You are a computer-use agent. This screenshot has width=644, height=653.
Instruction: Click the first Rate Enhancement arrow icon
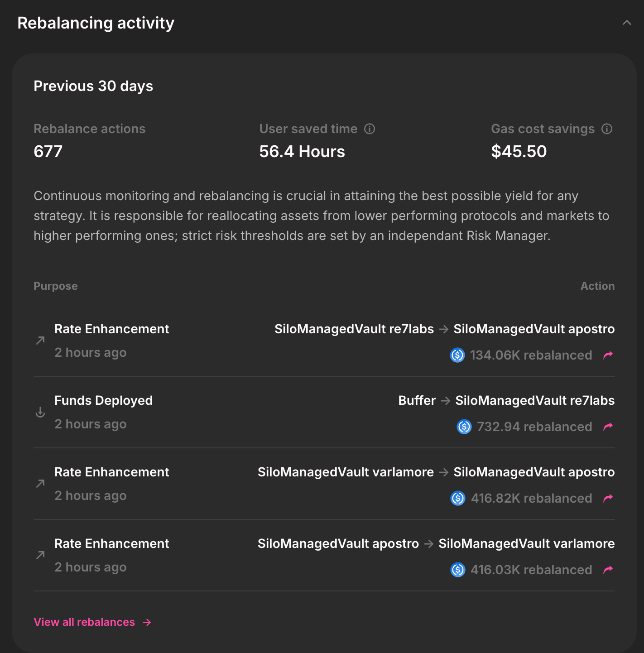click(x=40, y=341)
